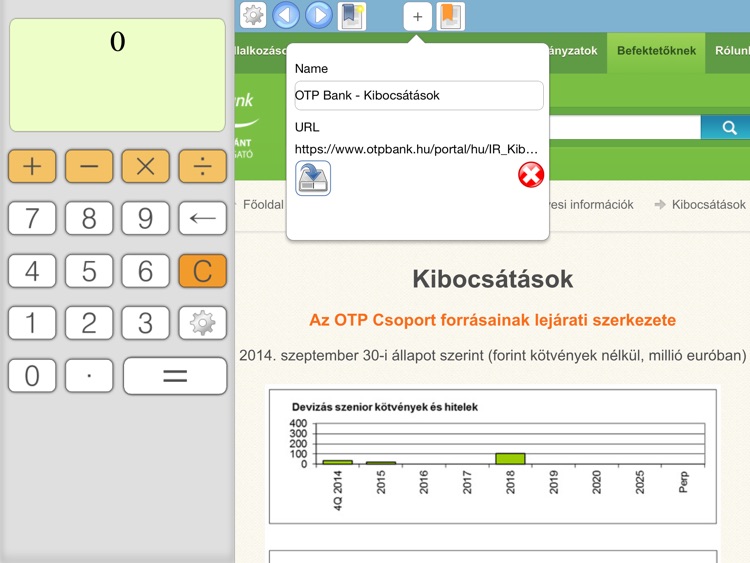
Task: Click the 2018 bar in the chart
Action: [510, 458]
